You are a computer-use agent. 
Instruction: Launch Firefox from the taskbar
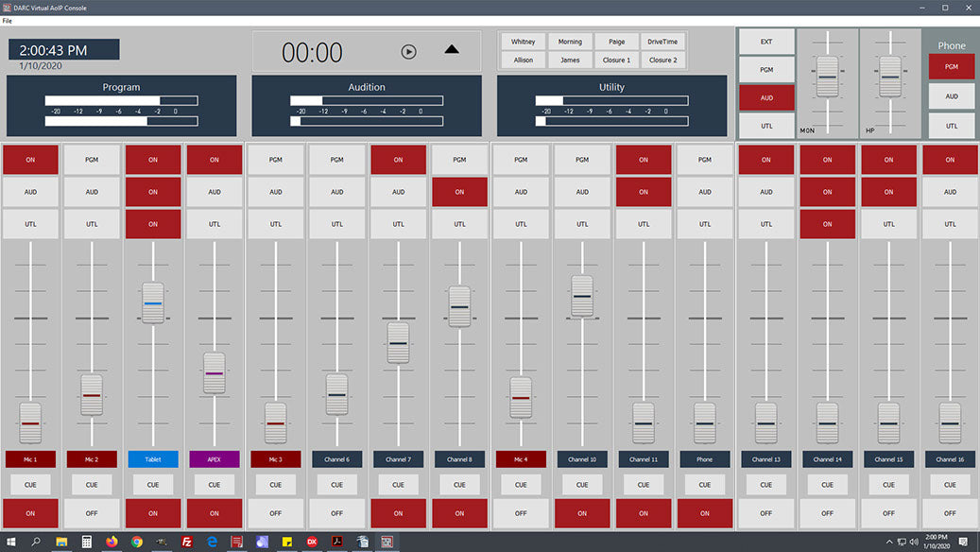[112, 542]
